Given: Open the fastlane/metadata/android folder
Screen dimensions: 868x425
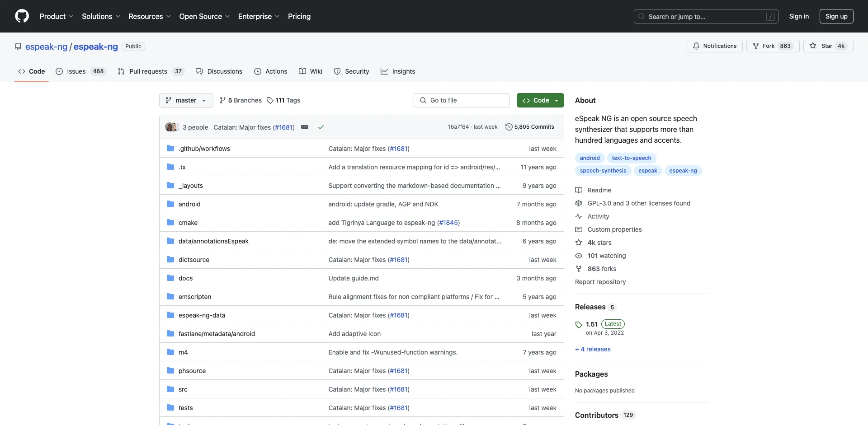Looking at the screenshot, I should tap(217, 334).
